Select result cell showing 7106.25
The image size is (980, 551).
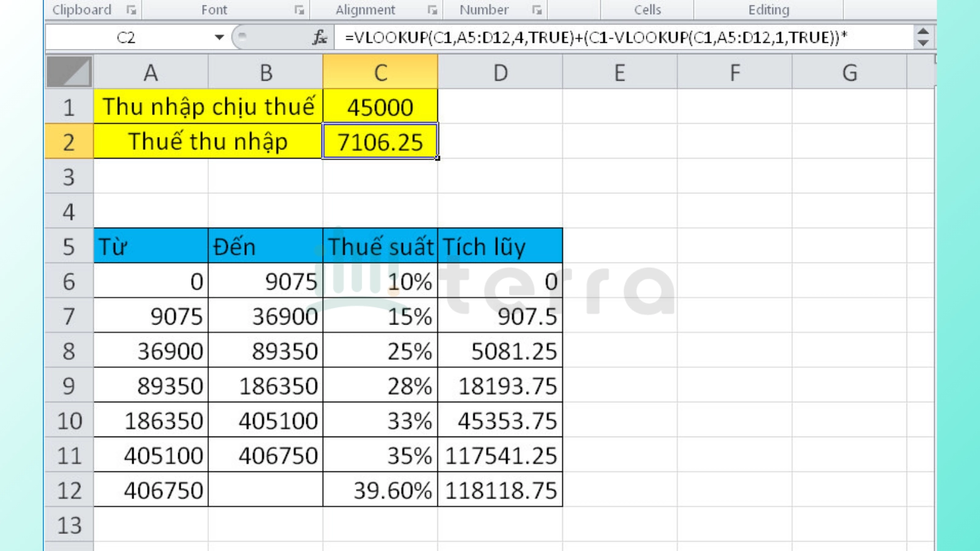click(x=380, y=141)
